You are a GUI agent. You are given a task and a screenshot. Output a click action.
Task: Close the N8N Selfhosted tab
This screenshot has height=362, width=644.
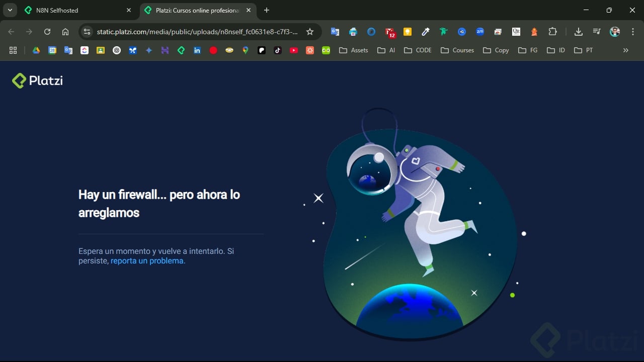[129, 10]
